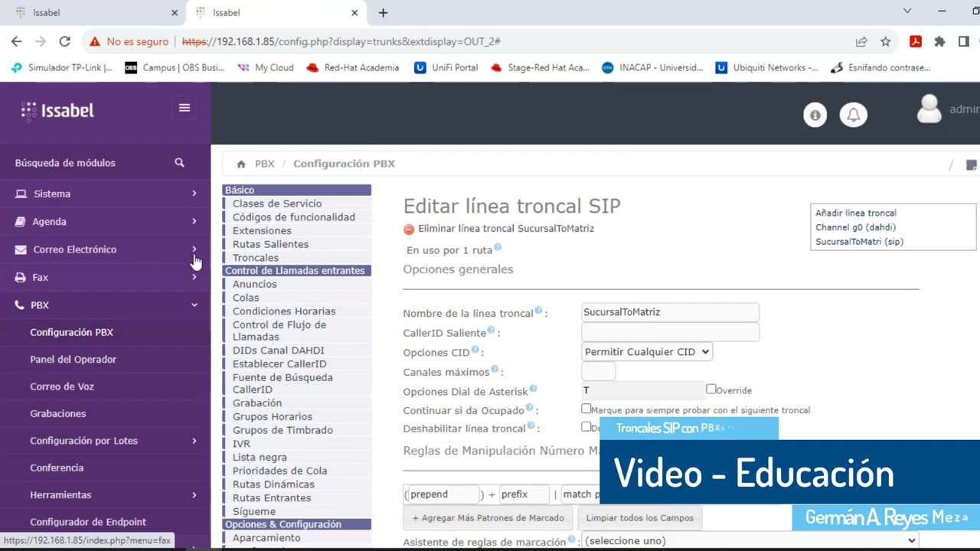The height and width of the screenshot is (551, 980).
Task: Click help icon beside CallerID Saliente
Action: [492, 331]
